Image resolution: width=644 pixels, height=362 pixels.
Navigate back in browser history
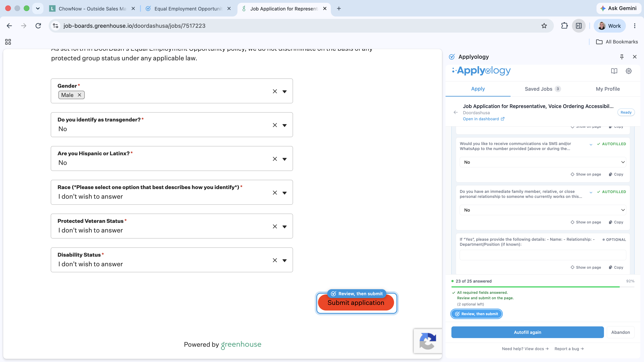9,26
